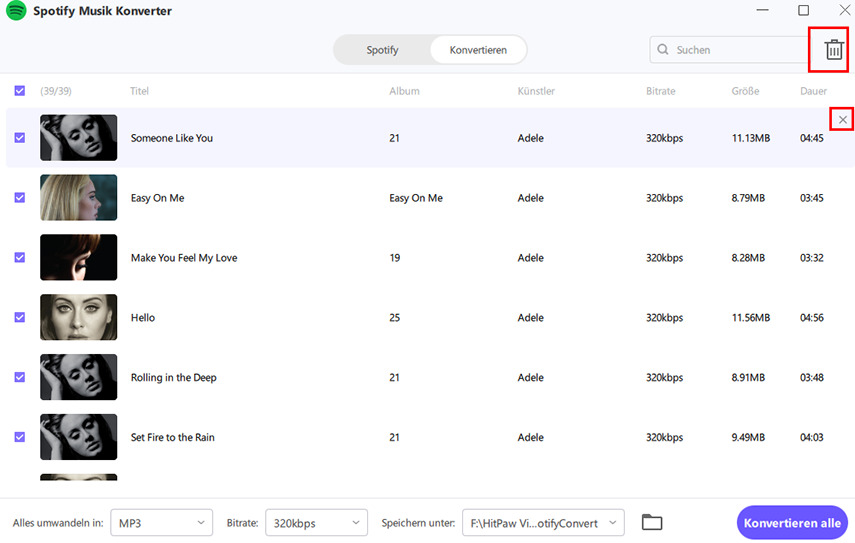This screenshot has height=543, width=855.
Task: Remove Someone Like You with its X icon
Action: pyautogui.click(x=842, y=119)
